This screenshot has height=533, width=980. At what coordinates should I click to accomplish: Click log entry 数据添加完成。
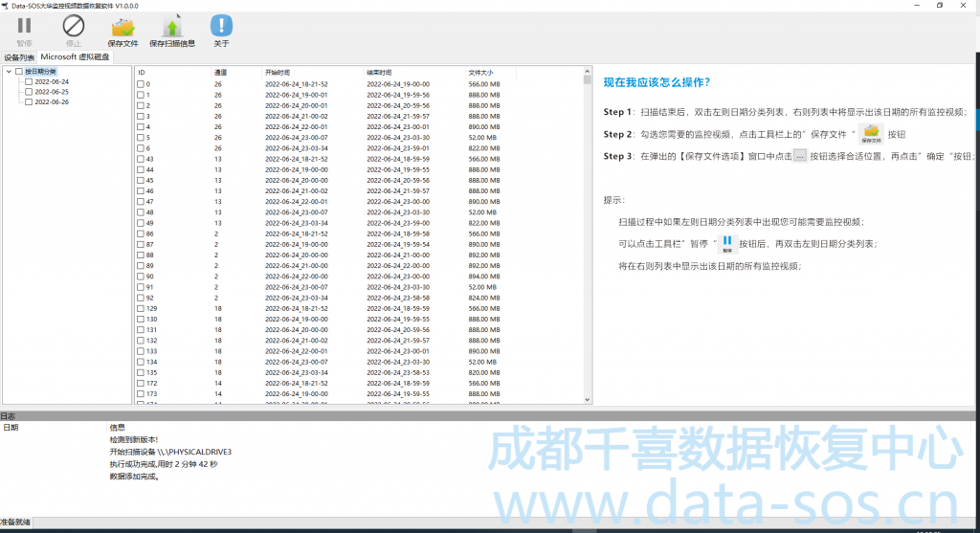click(x=134, y=477)
